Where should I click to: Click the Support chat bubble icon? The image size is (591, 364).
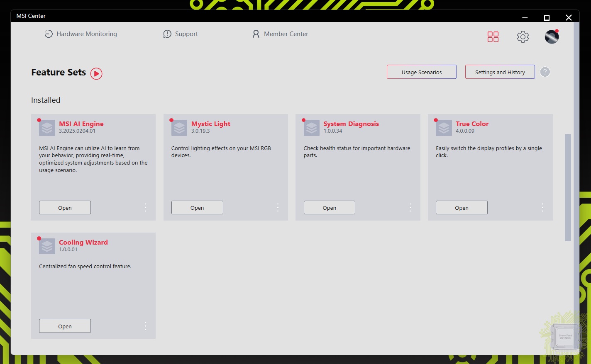coord(167,34)
